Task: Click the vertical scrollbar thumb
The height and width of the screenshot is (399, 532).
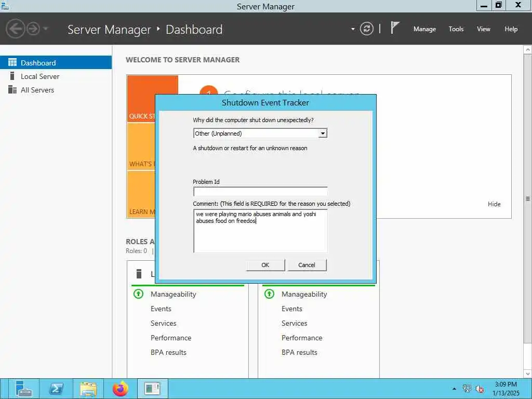Action: coord(528,199)
